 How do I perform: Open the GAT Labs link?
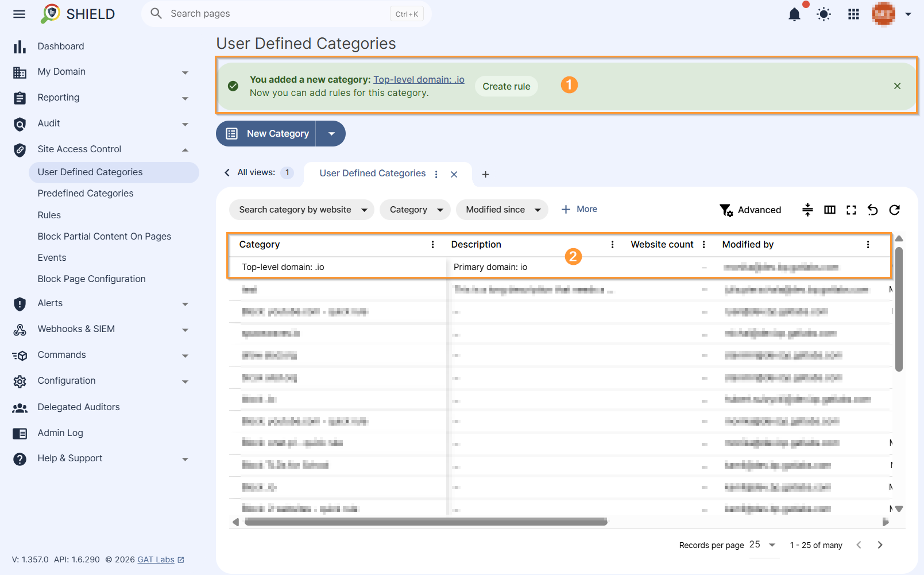(156, 559)
